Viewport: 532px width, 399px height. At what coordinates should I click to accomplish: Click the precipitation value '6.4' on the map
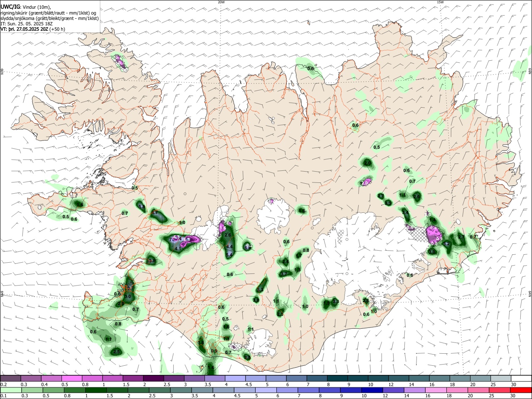248,247
